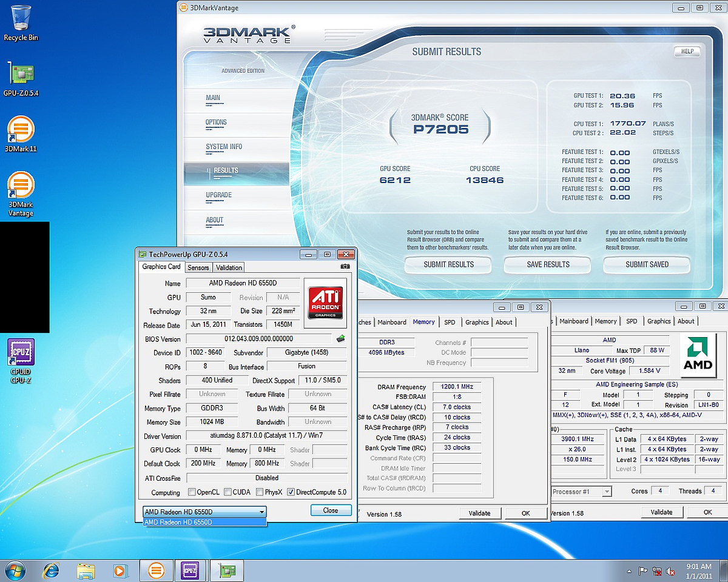This screenshot has height=582, width=728.
Task: Open HELP in 3DMark Vantage
Action: click(x=687, y=51)
